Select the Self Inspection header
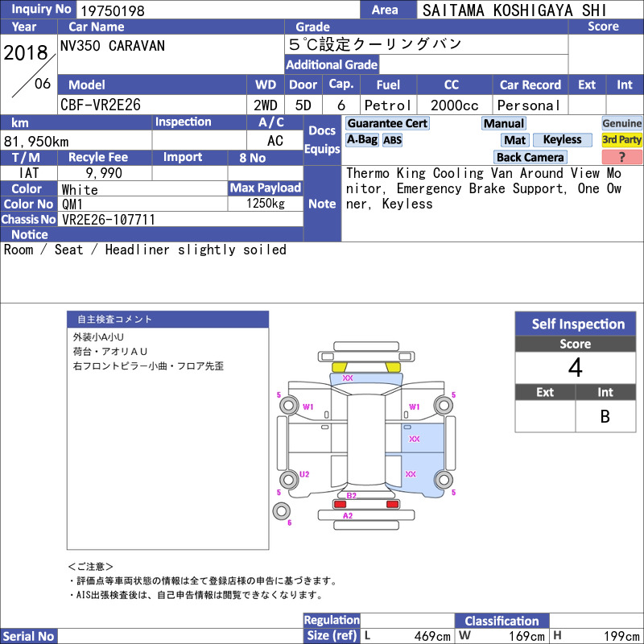644x644 pixels. tap(576, 324)
